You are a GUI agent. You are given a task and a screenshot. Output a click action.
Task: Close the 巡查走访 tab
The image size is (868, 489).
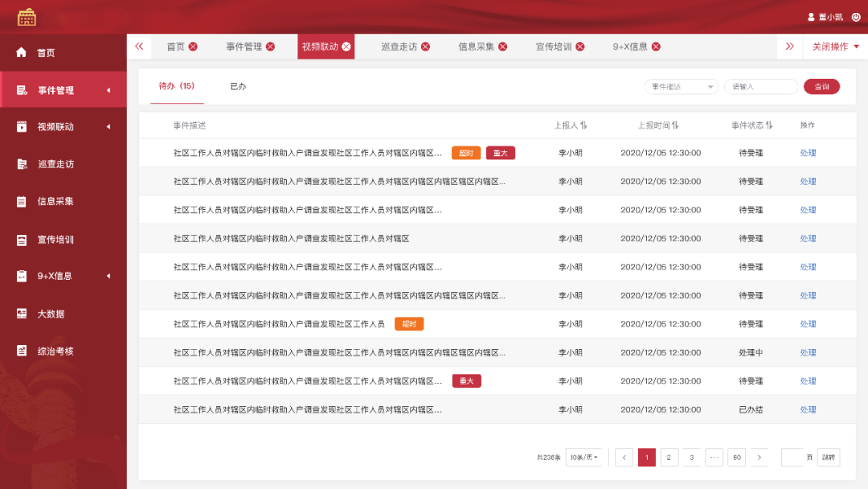coord(425,47)
